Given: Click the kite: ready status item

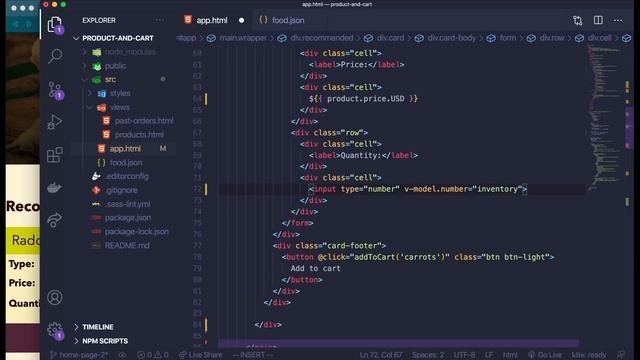Looking at the screenshot, I should click(589, 355).
